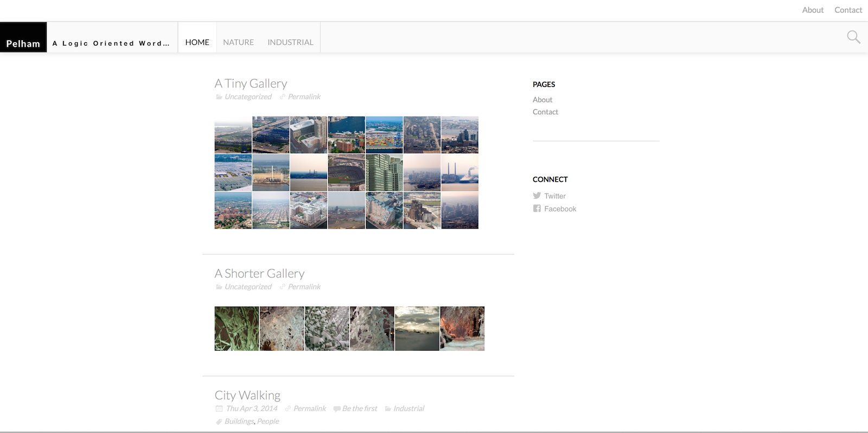The image size is (868, 433).
Task: Click About link in top bar
Action: pyautogui.click(x=813, y=10)
